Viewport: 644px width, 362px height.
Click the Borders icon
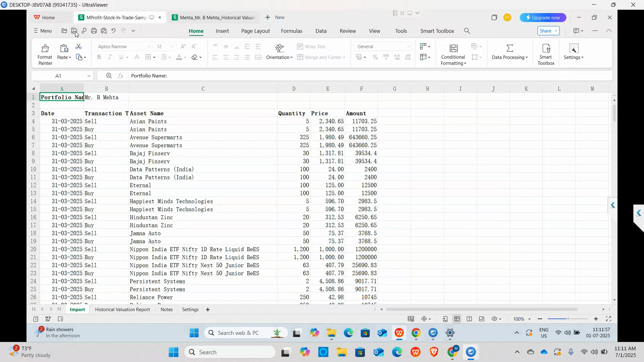coord(148,57)
